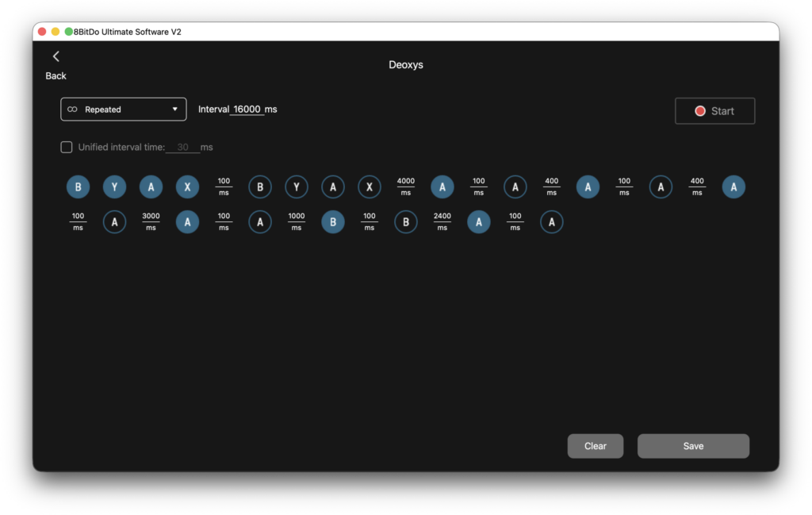Click outlined B icon in second row
Screen dimensions: 812x515
(406, 222)
